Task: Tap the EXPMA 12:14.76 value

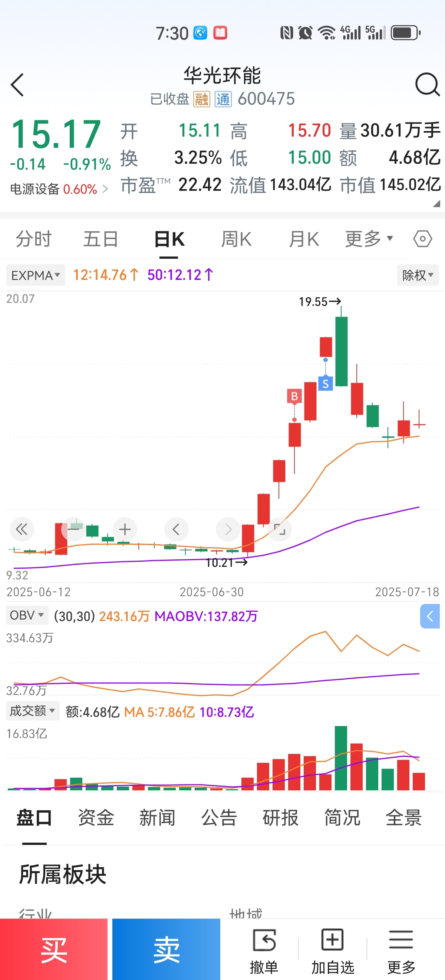Action: tap(106, 275)
